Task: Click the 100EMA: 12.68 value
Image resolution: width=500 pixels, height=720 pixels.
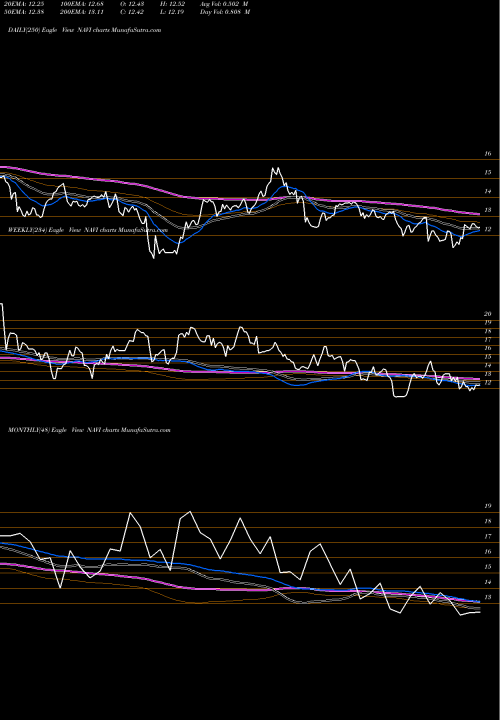Action: click(84, 4)
